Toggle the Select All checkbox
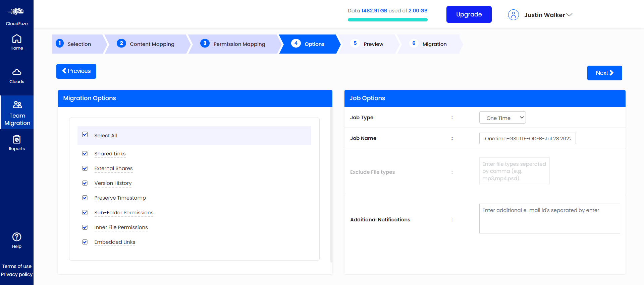 coord(85,134)
